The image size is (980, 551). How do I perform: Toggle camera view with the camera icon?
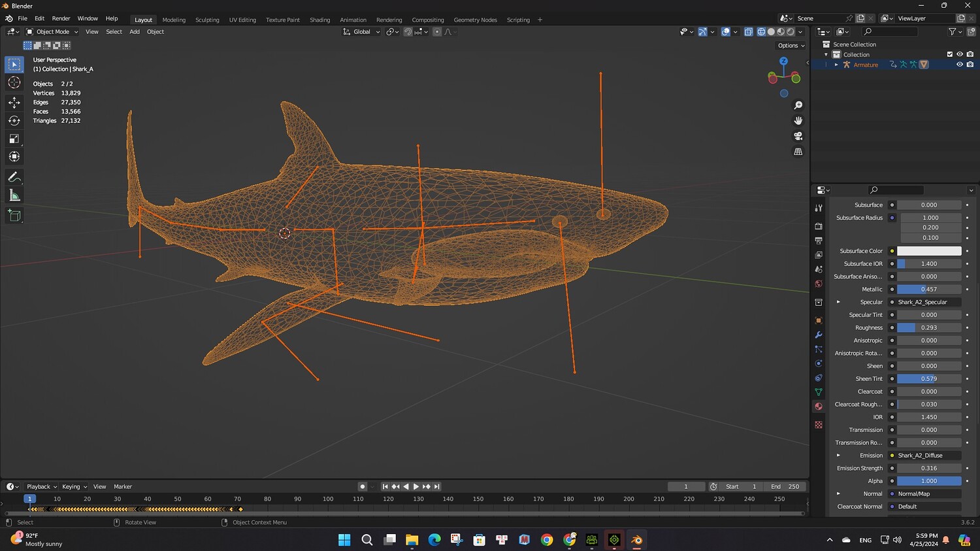(x=798, y=136)
